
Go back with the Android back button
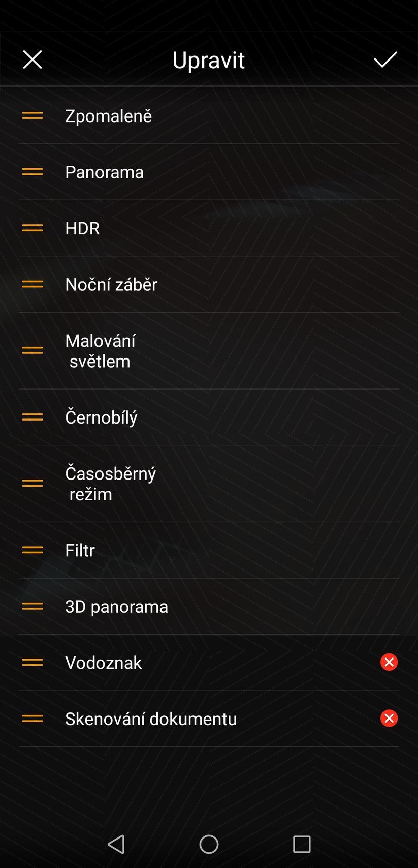116,844
